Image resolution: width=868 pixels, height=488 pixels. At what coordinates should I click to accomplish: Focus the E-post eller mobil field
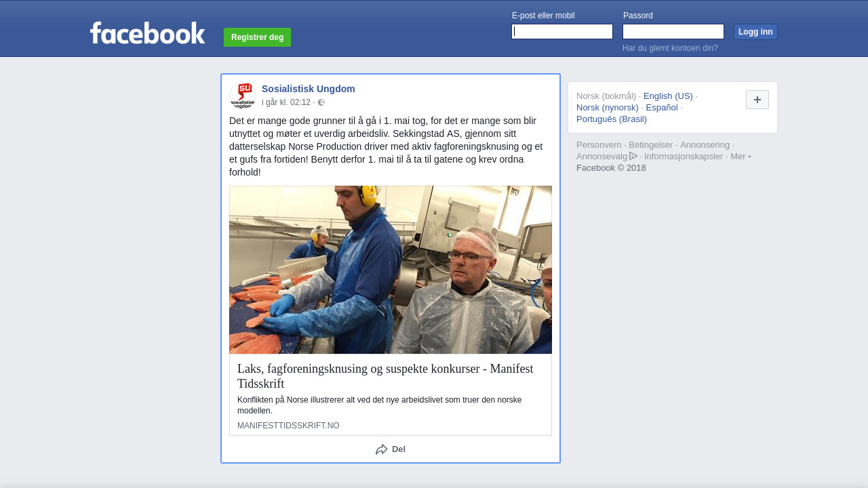click(562, 32)
